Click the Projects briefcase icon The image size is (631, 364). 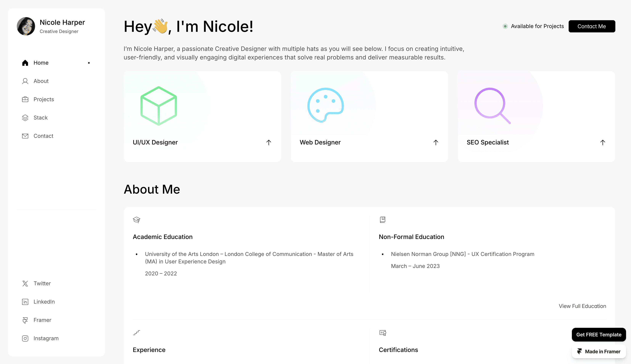click(x=25, y=99)
